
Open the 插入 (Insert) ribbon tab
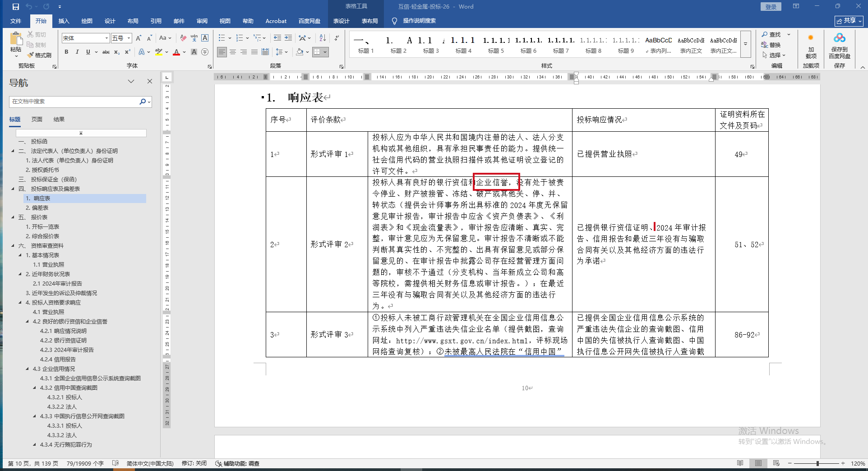[x=64, y=21]
